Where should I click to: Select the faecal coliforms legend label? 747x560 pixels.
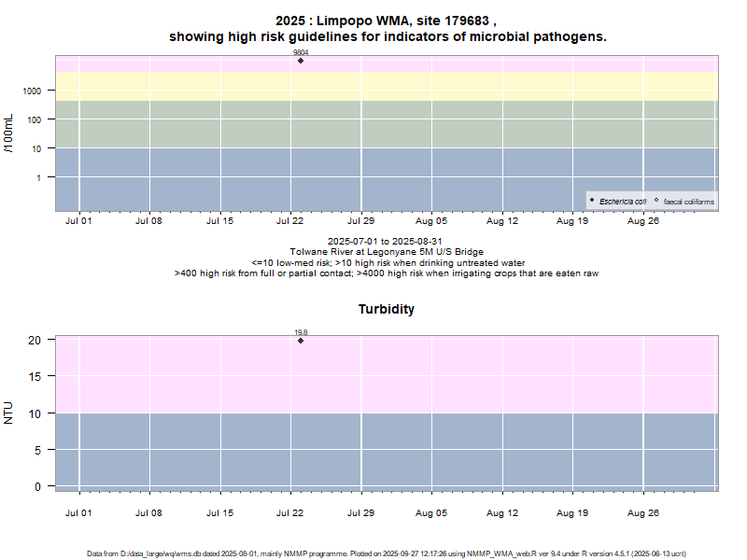[x=688, y=202]
